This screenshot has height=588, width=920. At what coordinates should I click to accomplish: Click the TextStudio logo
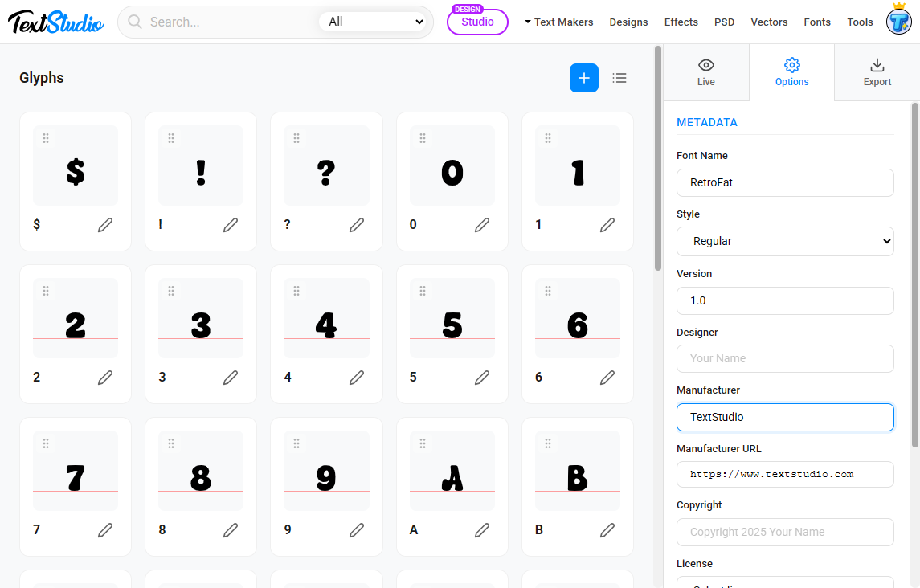click(x=55, y=22)
